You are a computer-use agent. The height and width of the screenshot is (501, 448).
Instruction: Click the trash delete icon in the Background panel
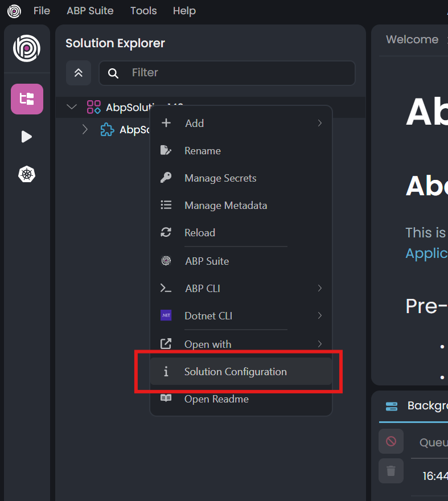click(391, 471)
